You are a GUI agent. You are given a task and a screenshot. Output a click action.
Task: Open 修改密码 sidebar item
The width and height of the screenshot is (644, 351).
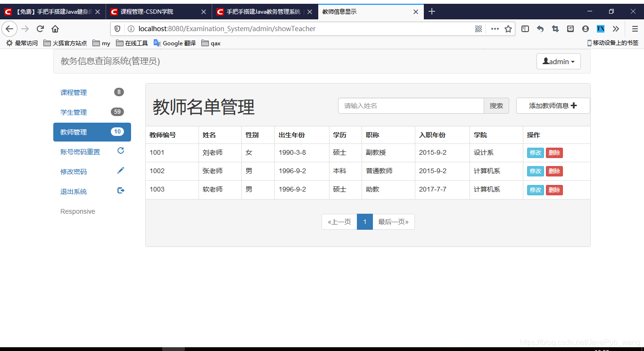pyautogui.click(x=92, y=172)
